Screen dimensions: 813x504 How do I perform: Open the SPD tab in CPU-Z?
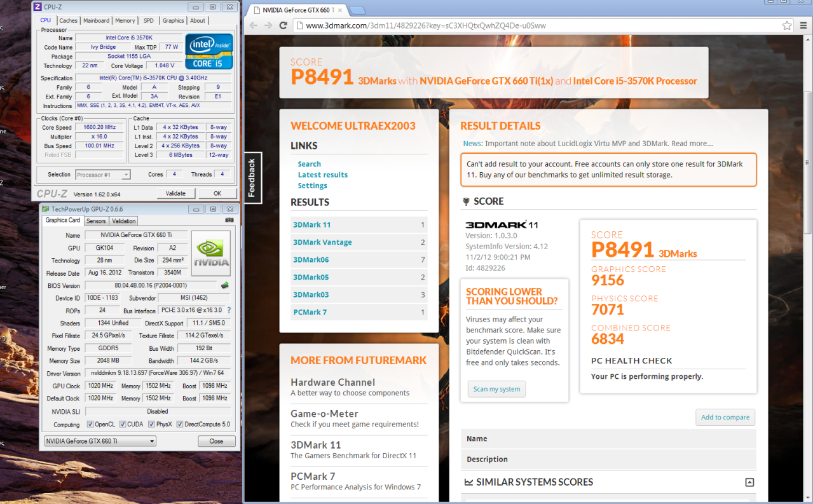[x=148, y=20]
